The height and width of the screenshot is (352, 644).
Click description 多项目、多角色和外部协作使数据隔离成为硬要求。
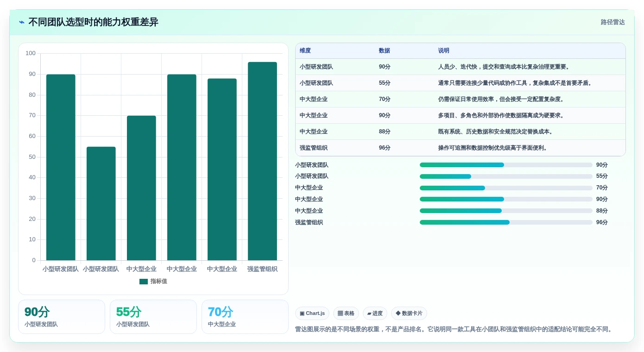[501, 116]
